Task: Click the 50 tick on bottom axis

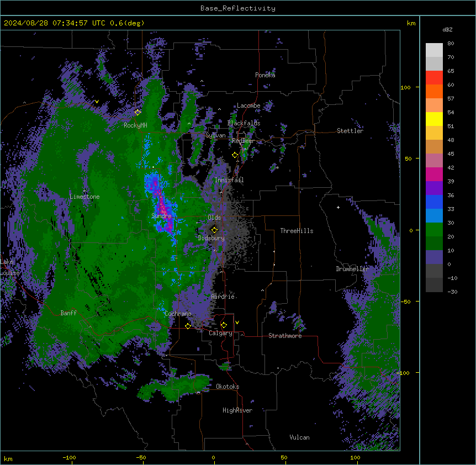Action: click(x=284, y=458)
